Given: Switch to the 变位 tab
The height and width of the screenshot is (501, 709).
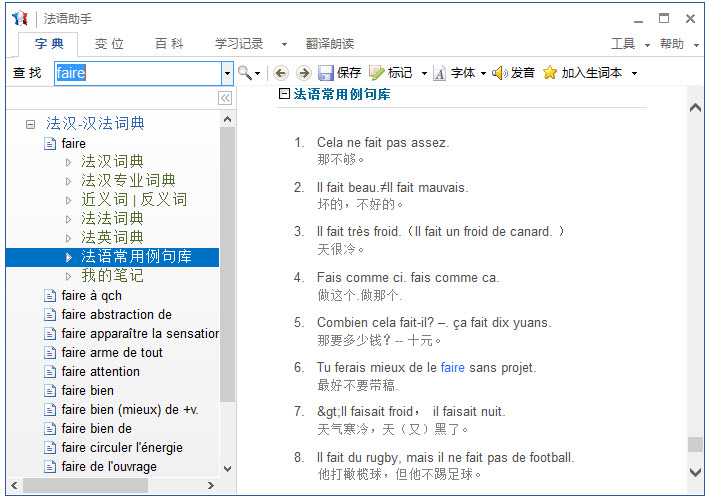Looking at the screenshot, I should click(x=109, y=44).
